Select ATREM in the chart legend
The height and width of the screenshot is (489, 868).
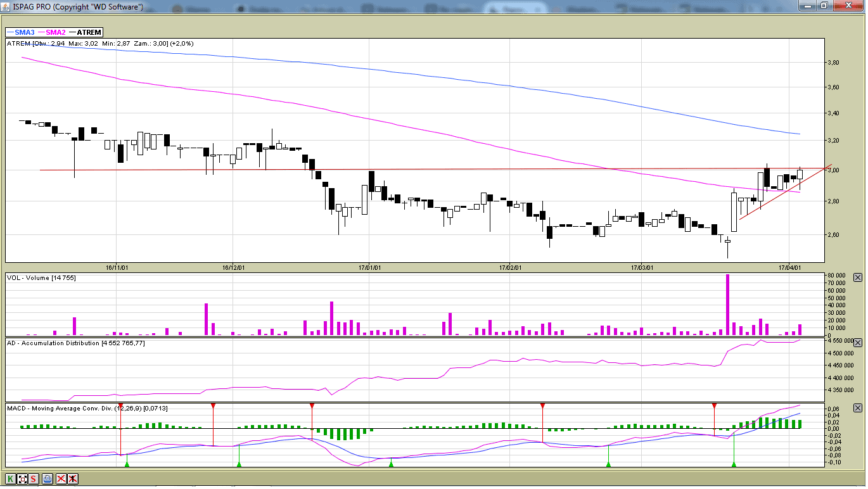pyautogui.click(x=88, y=32)
